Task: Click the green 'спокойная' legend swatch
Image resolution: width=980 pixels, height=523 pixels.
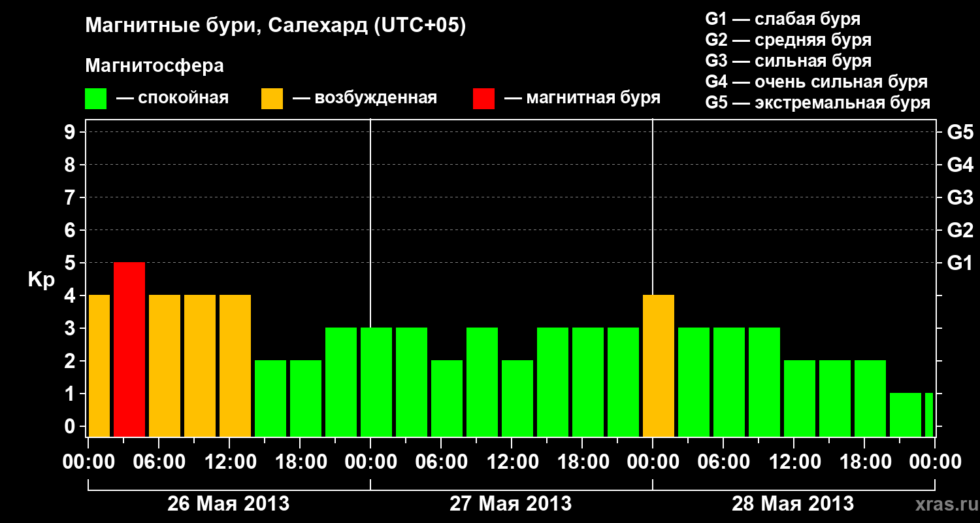Action: click(96, 99)
